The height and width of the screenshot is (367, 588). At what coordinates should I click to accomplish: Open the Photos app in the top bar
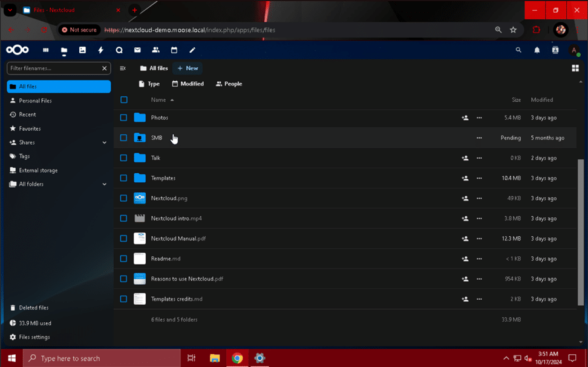coord(82,50)
